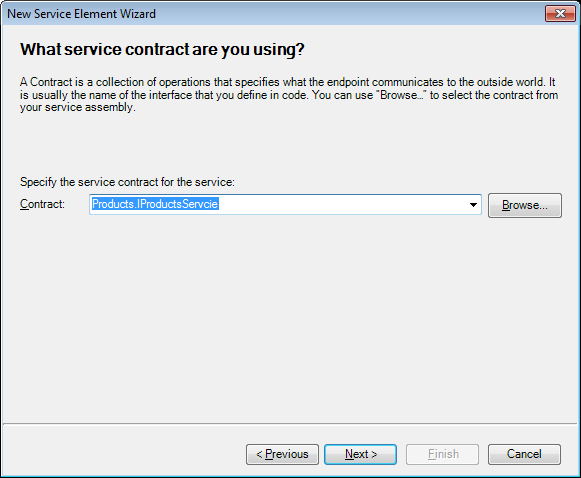Click the wizard title text in the window caption
This screenshot has height=478, width=581.
coord(82,14)
